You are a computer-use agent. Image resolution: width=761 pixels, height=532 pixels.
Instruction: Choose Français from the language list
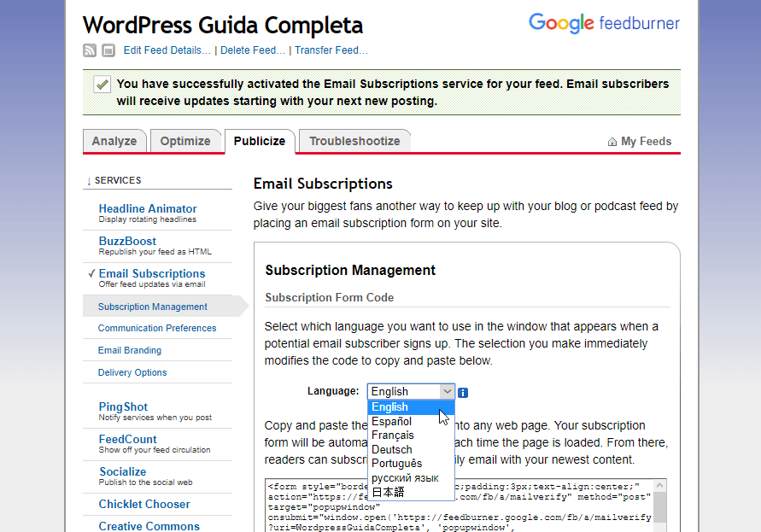point(411,436)
